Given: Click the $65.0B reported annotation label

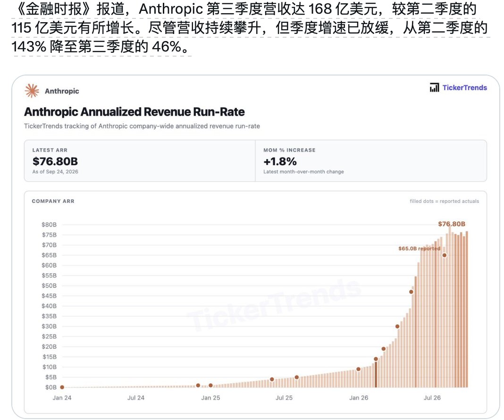Looking at the screenshot, I should click(419, 248).
